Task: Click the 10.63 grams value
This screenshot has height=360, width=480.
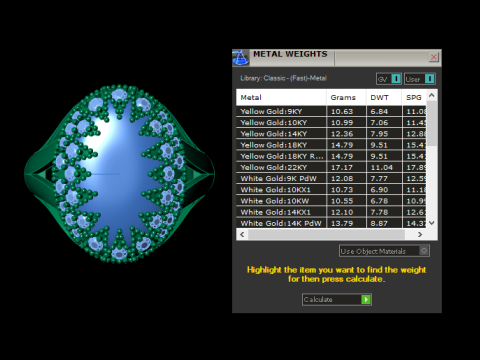Action: (342, 111)
